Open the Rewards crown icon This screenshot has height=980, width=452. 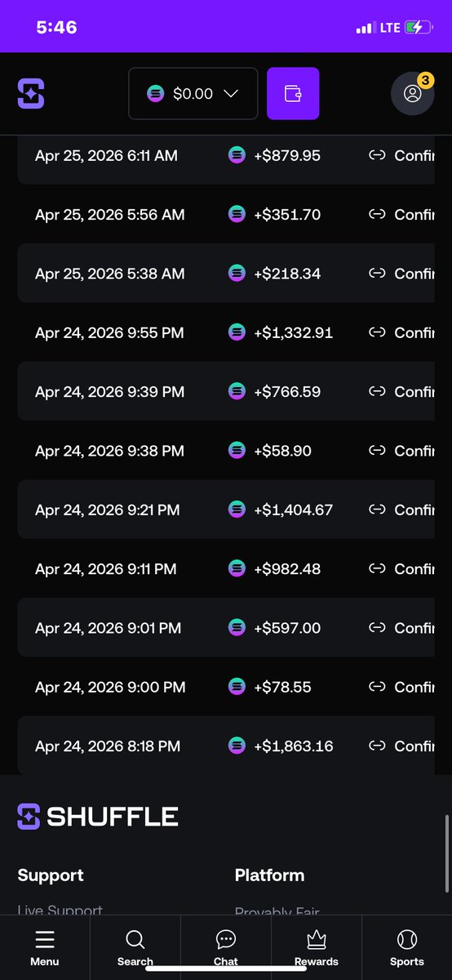[317, 939]
